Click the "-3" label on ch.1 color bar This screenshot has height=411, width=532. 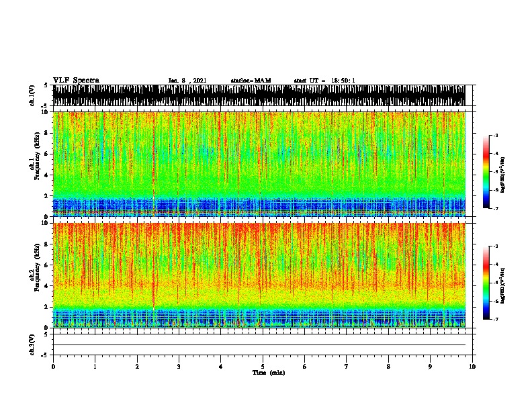[496, 136]
